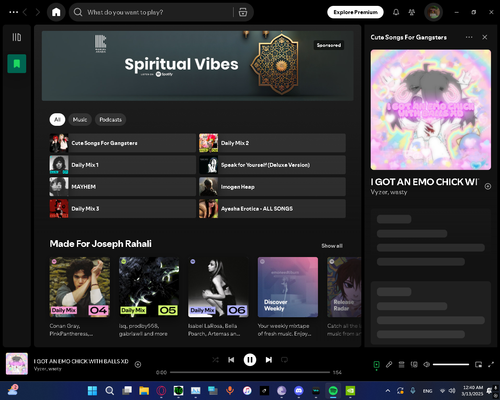This screenshot has width=500, height=400.
Task: Go back with the left arrow
Action: pos(25,12)
